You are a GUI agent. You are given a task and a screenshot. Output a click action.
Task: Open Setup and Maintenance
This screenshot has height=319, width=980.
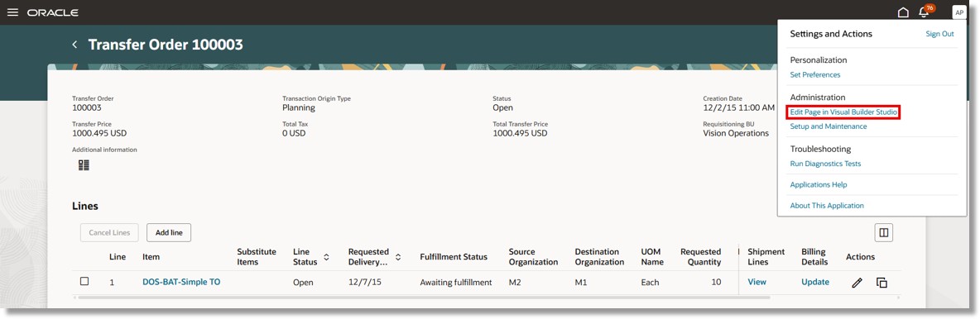pos(829,126)
